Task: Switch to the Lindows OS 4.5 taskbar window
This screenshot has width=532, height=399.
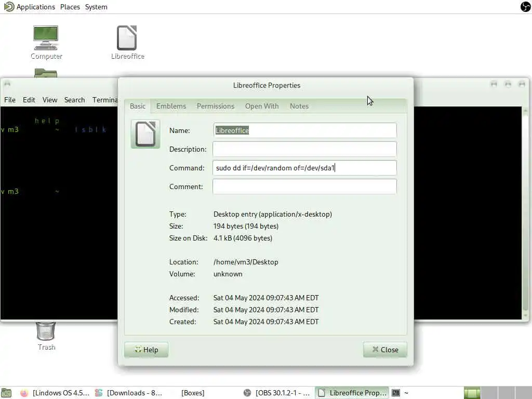Action: point(55,393)
